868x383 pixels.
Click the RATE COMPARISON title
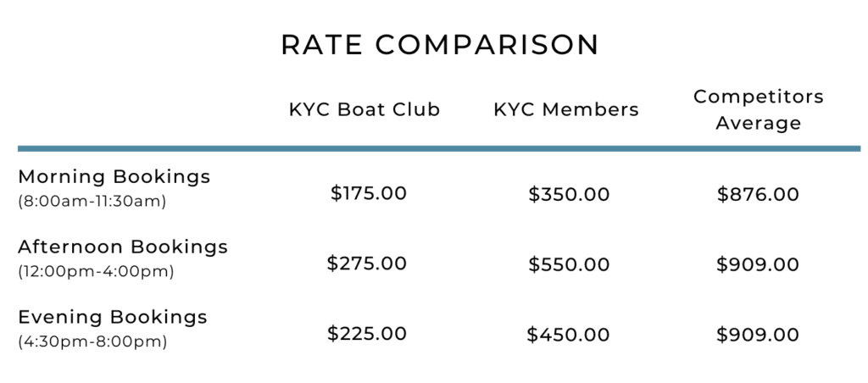point(440,46)
